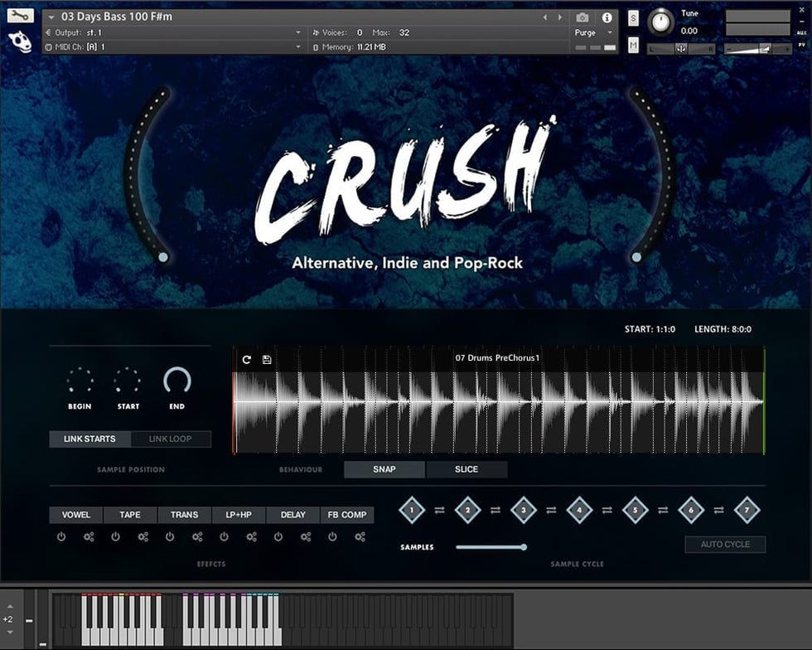The height and width of the screenshot is (650, 812).
Task: Take a snapshot with the camera icon
Action: (582, 17)
